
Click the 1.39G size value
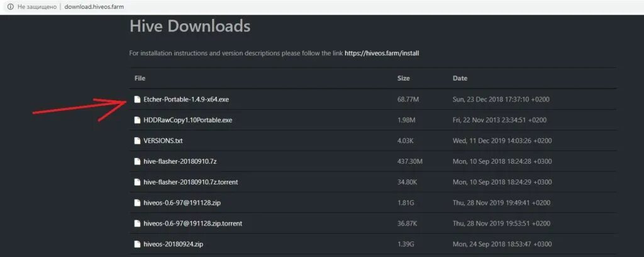click(x=406, y=244)
